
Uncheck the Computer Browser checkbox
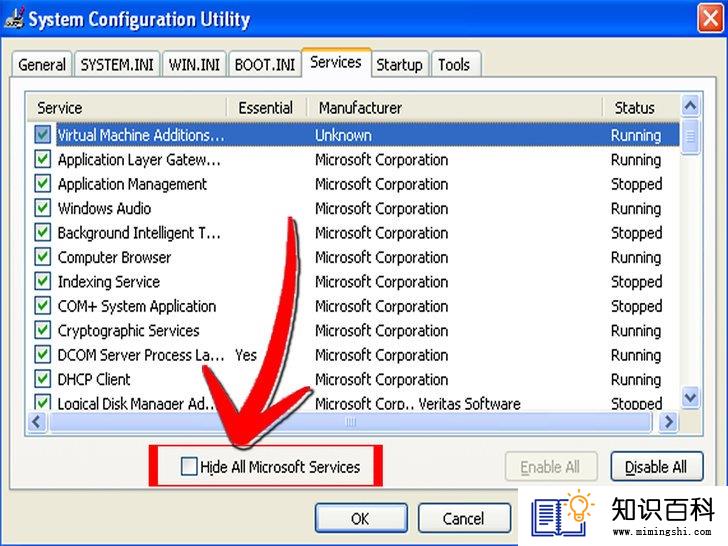click(x=43, y=257)
